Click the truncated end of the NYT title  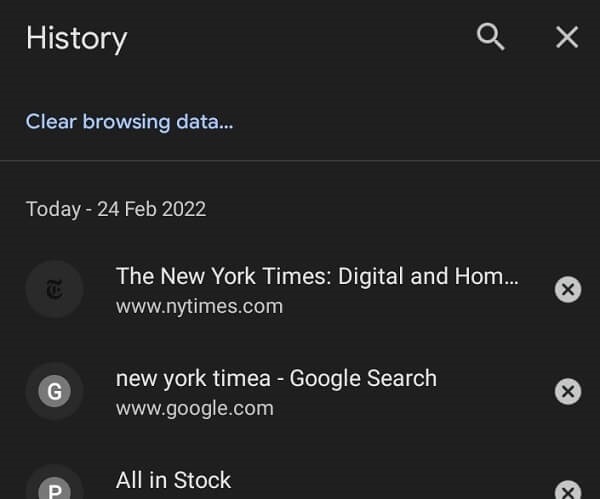click(x=498, y=277)
